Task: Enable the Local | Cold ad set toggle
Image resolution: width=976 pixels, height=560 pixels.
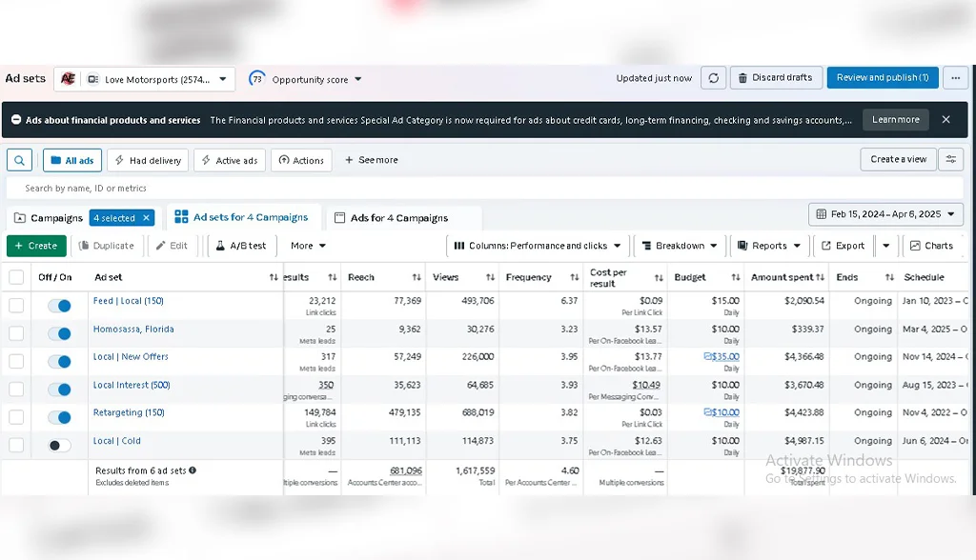Action: (59, 445)
